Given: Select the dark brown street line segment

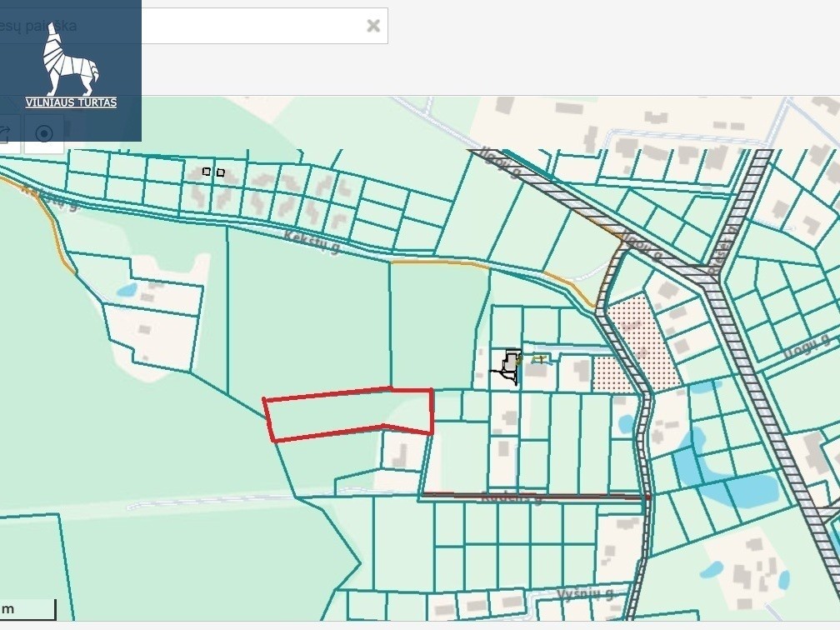Looking at the screenshot, I should coord(533,495).
